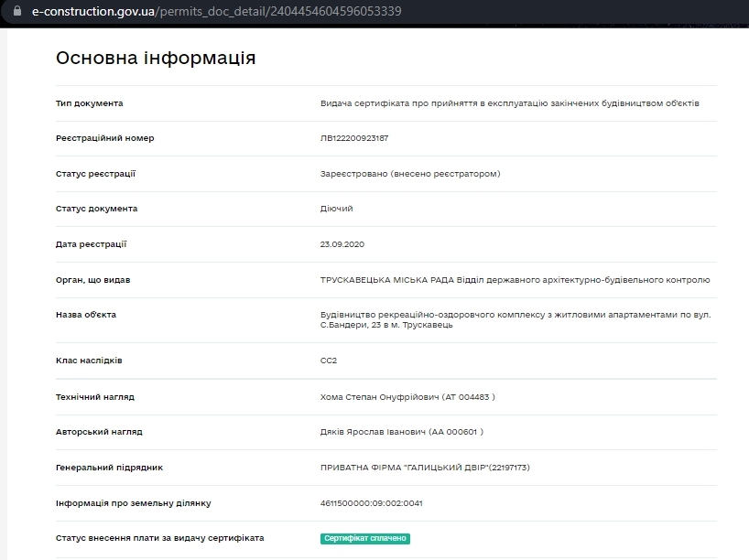Click "Дяків Ярослав Іванович (АА 000601)"
The height and width of the screenshot is (560, 749).
pos(402,432)
